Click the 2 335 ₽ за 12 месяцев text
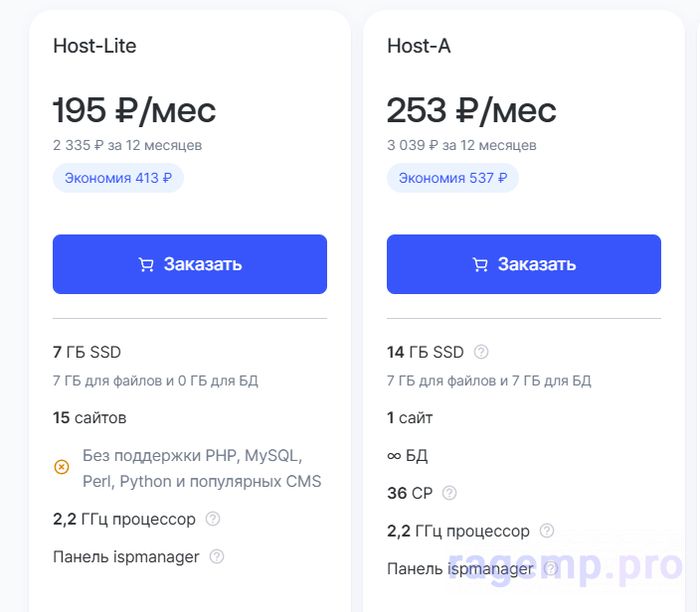Screen dimensions: 700x612 point(127,145)
